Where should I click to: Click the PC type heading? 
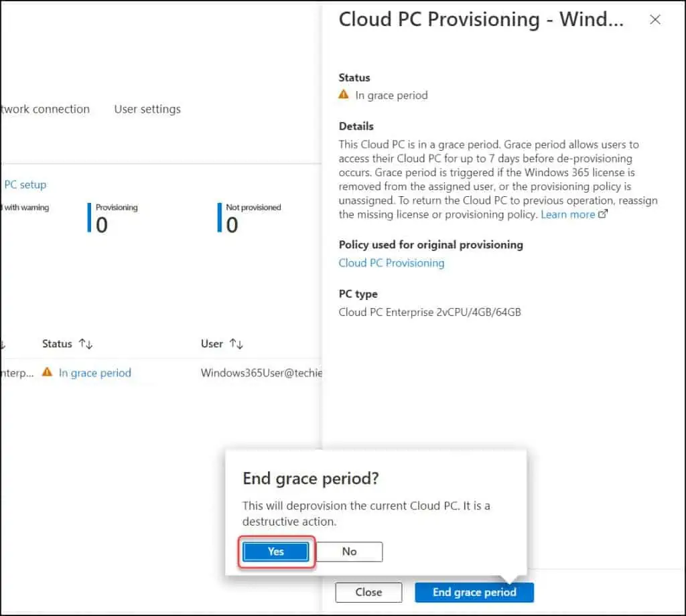(x=358, y=294)
